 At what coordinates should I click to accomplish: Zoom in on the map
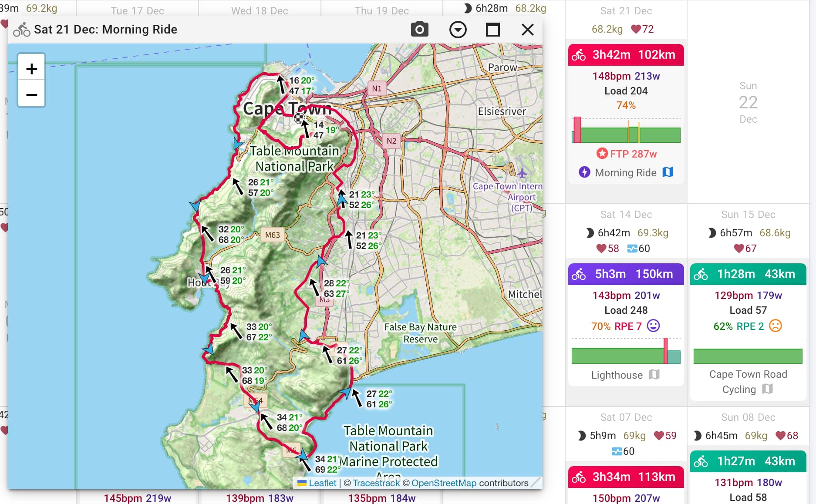click(31, 68)
